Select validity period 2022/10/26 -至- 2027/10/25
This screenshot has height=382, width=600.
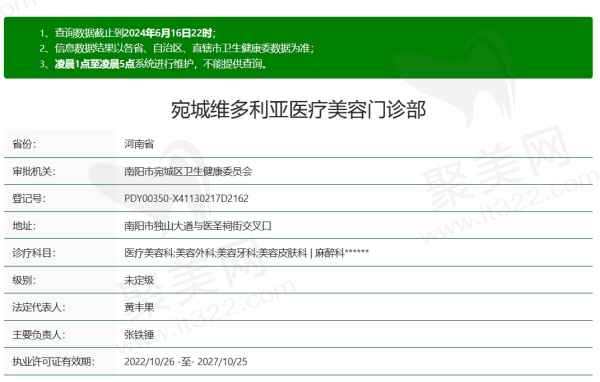(186, 362)
